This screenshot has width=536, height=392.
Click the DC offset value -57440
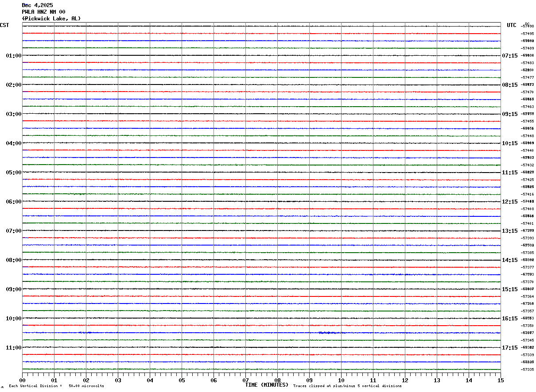(528, 150)
